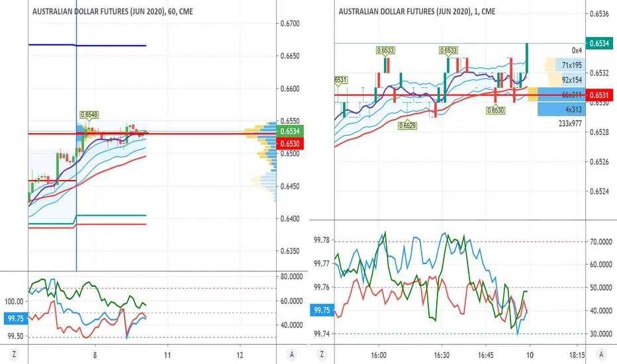The image size is (617, 364).
Task: Click the 0.6528 price axis label
Action: pyautogui.click(x=599, y=132)
